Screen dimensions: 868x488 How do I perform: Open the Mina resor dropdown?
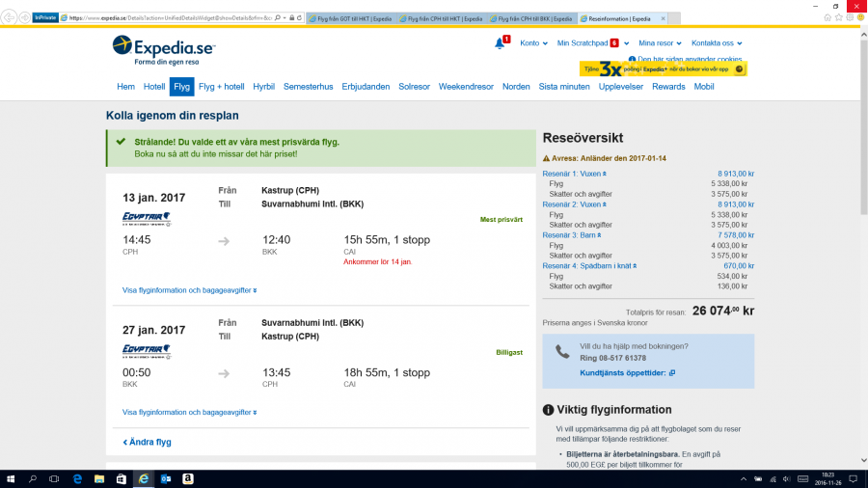tap(659, 43)
